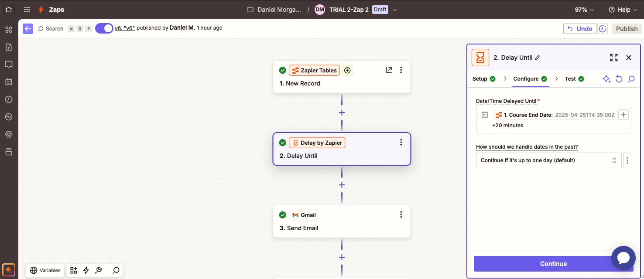The width and height of the screenshot is (644, 279).
Task: Click the wrench tool in bottom toolbar
Action: [98, 270]
